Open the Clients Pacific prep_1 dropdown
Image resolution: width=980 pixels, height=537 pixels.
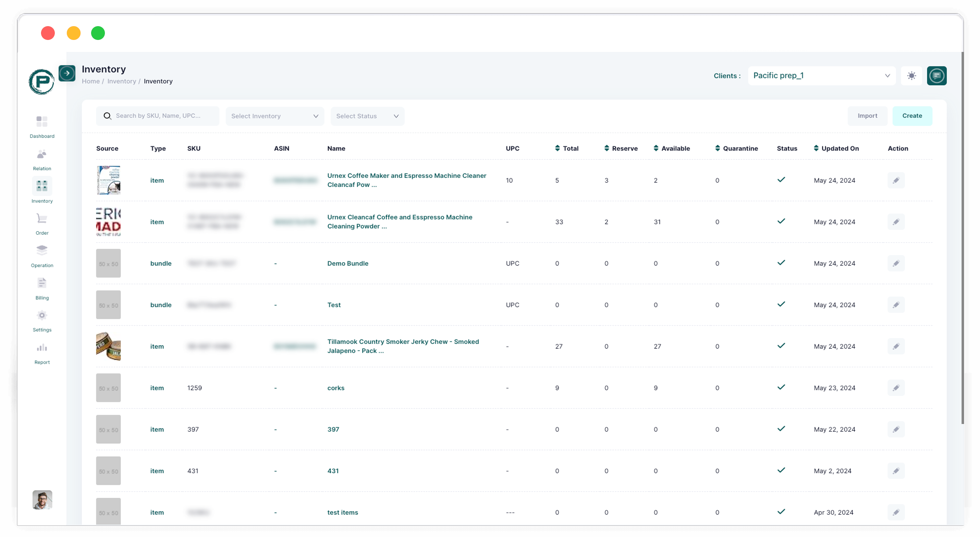click(x=821, y=76)
